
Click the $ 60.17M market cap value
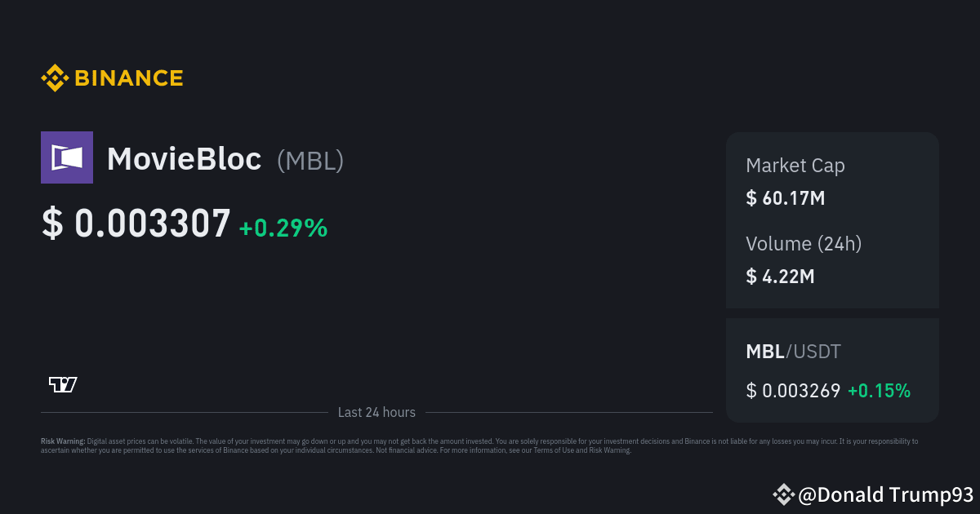click(786, 197)
